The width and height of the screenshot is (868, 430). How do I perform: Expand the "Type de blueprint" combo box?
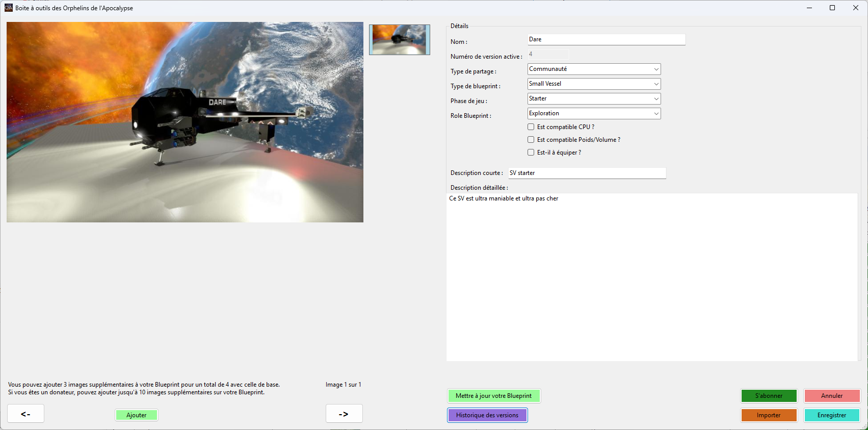594,84
